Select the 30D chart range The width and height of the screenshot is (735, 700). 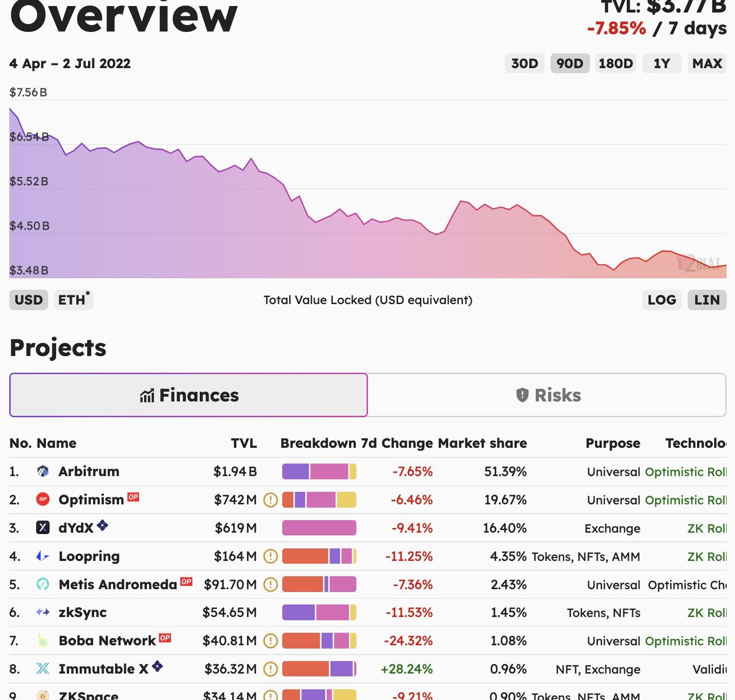(x=525, y=64)
